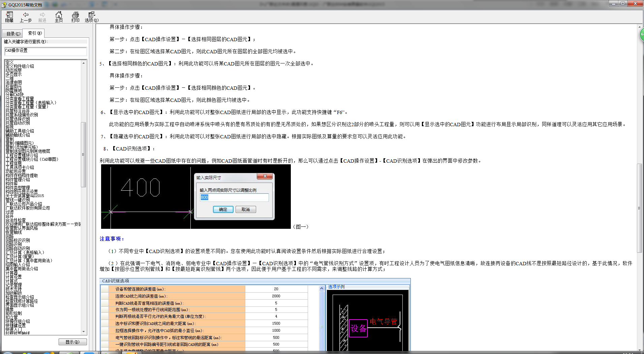Click the index list scroll-up arrow
Viewport: 644px width, 354px height.
(x=84, y=63)
